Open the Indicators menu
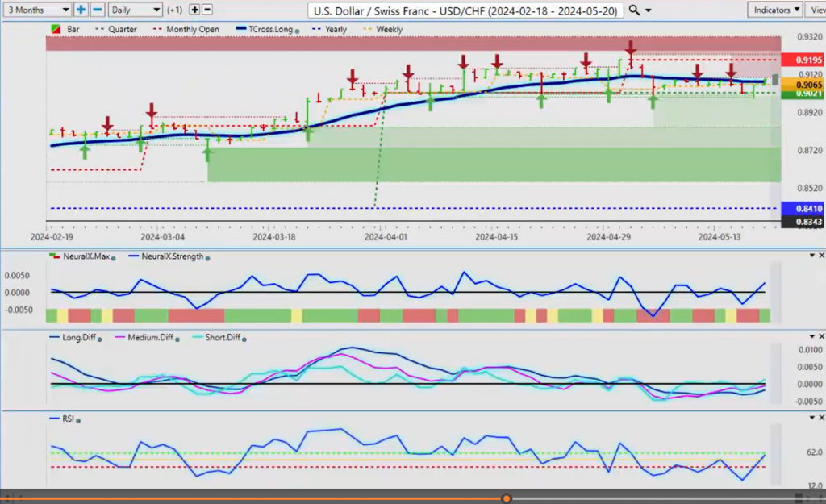826x504 pixels. (774, 10)
